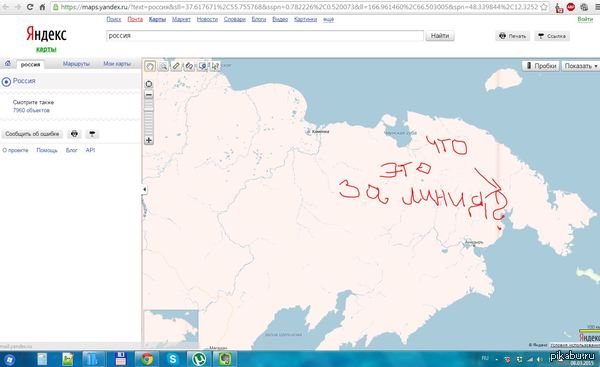Viewport: 600px width, 367px height.
Task: Open Почта in the top service links
Action: 135,19
